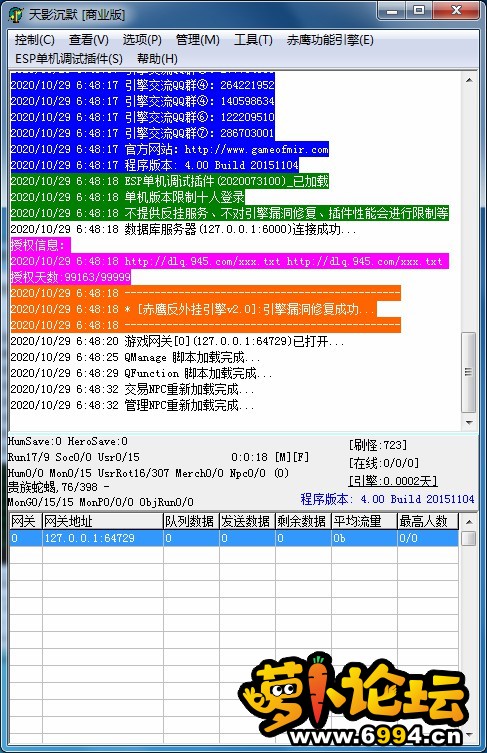This screenshot has height=753, width=487.
Task: Click the 平均流量 column header
Action: 364,521
